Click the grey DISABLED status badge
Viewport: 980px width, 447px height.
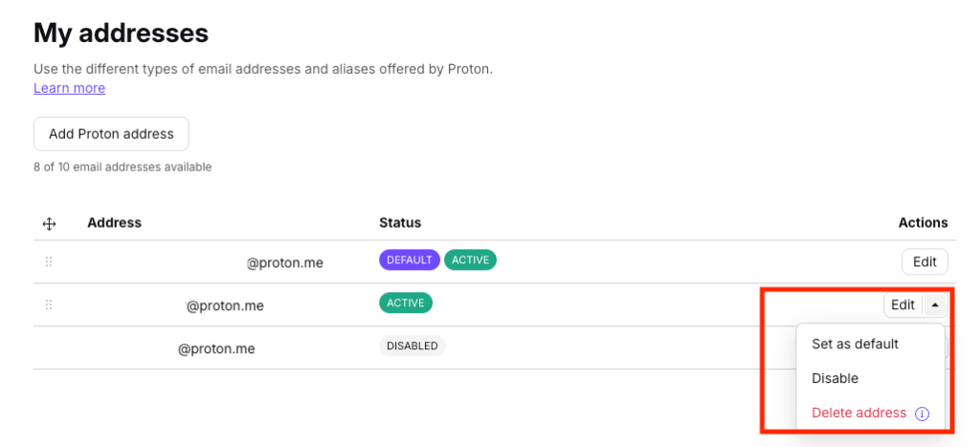click(412, 346)
